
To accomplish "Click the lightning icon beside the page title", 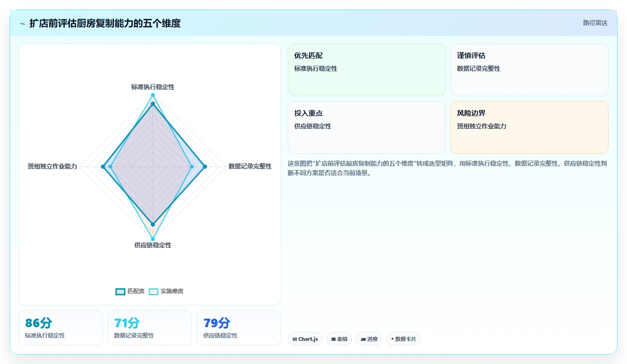I will click(22, 24).
